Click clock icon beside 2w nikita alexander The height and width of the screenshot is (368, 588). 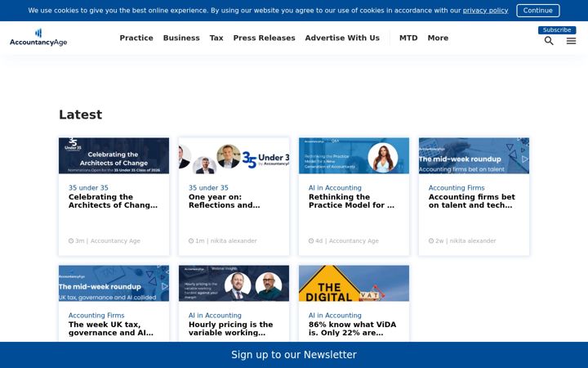(x=431, y=240)
